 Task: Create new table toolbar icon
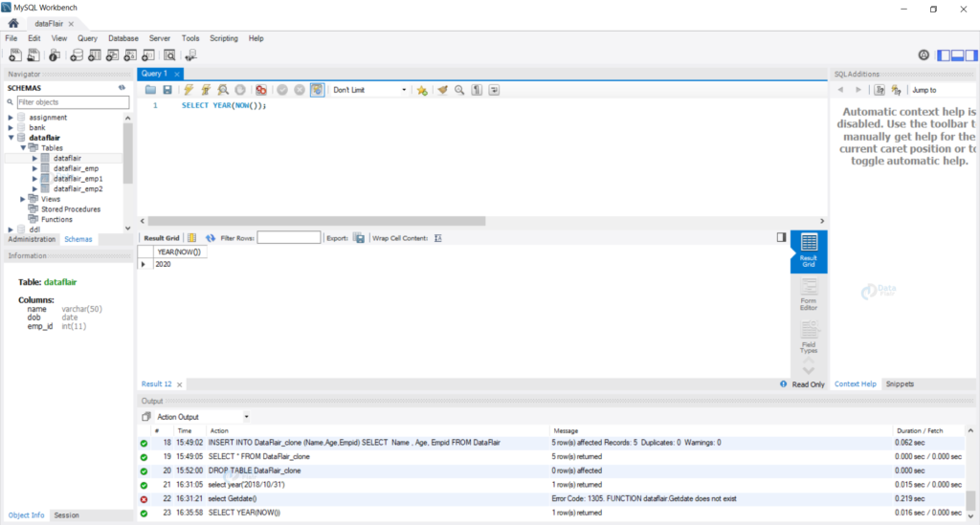point(95,55)
